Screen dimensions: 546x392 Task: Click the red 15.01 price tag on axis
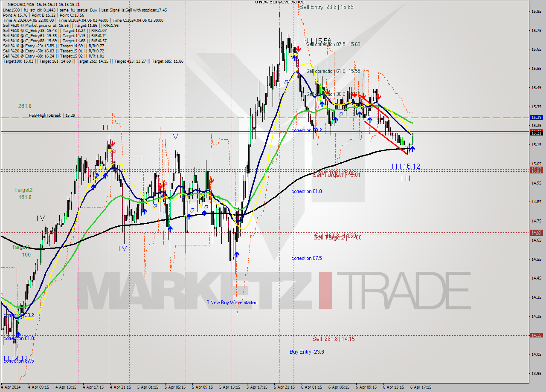click(536, 170)
